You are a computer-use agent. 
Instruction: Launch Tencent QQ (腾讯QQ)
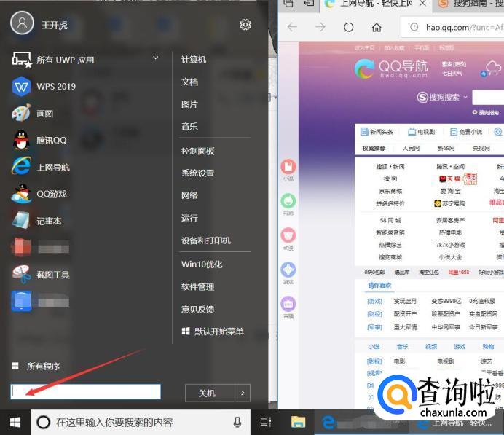(39, 141)
